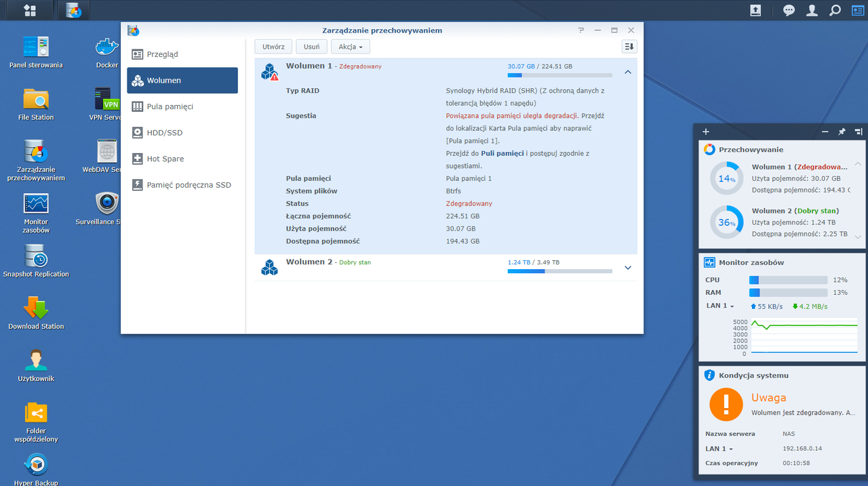Open the Kondycja systemu widget title

pos(753,375)
